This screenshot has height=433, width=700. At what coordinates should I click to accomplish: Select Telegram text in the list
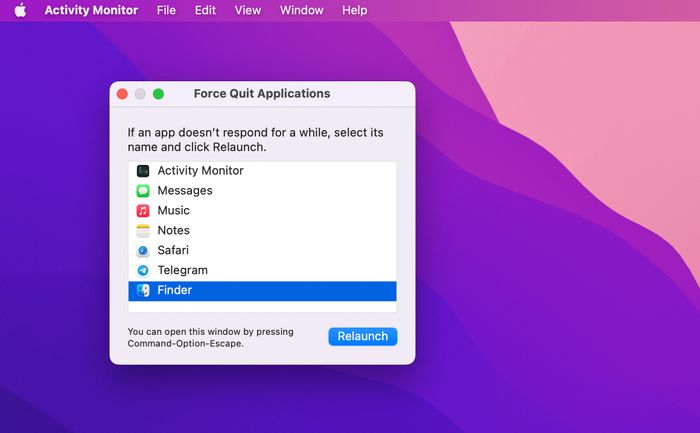[x=183, y=271]
